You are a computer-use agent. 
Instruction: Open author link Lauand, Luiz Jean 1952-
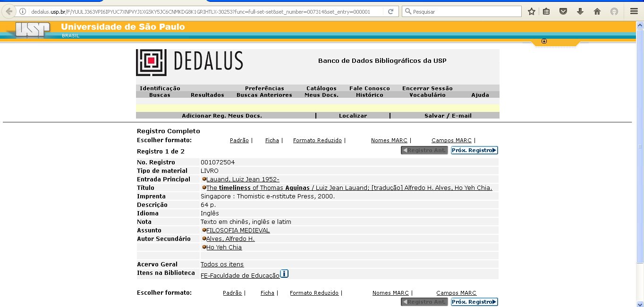pos(243,179)
